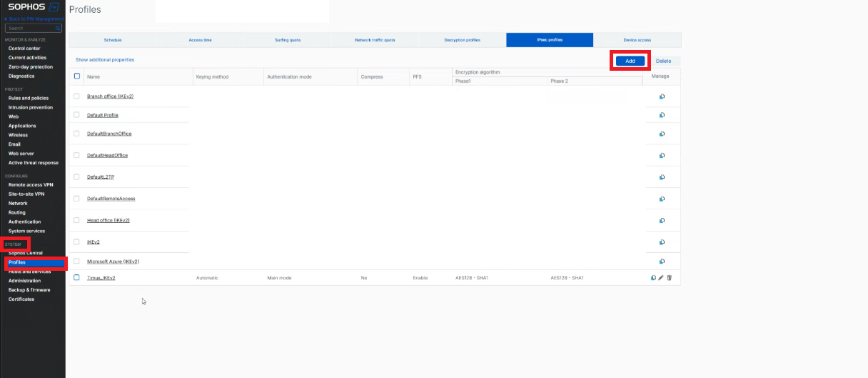Switch to the Decryption profiles tab
Viewport: 868px width, 378px height.
coord(463,40)
